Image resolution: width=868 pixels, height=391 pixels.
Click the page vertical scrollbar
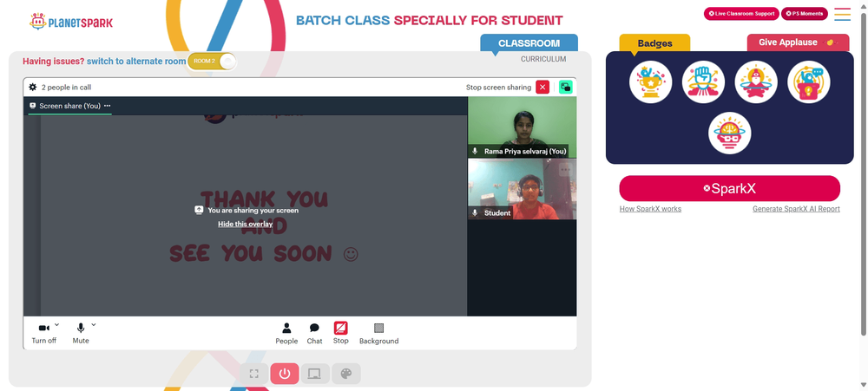[864, 173]
